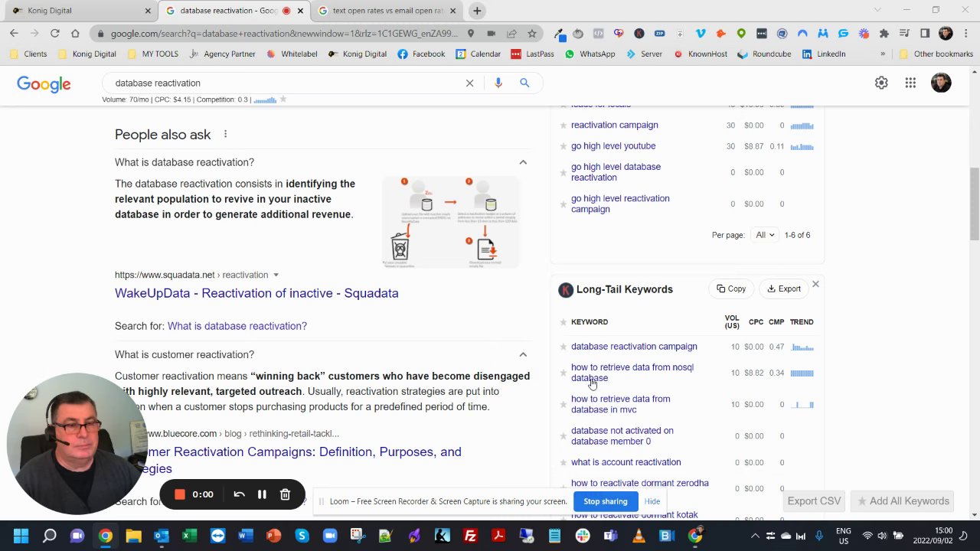
Task: Click the browser home button
Action: 75,33
